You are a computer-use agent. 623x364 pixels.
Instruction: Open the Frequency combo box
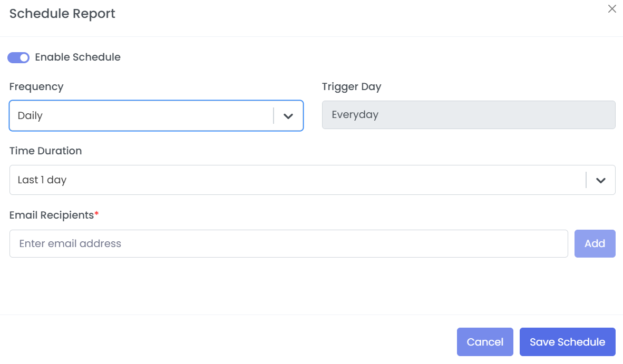point(142,116)
